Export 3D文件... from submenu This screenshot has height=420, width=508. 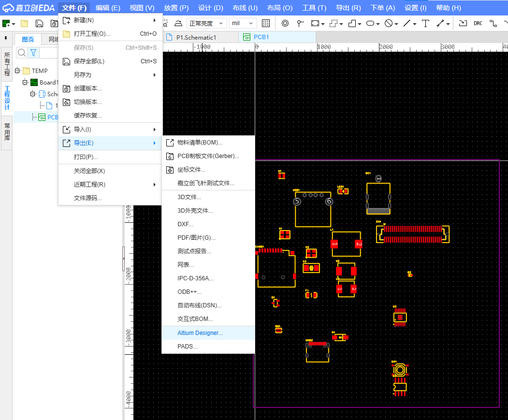208,197
